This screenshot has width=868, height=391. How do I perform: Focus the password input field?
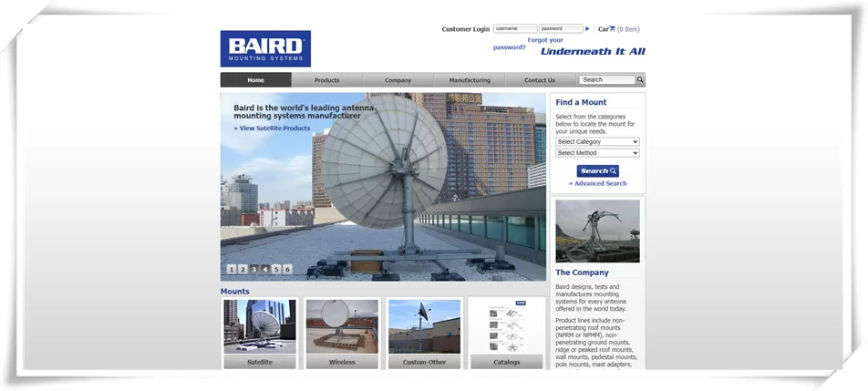(561, 29)
